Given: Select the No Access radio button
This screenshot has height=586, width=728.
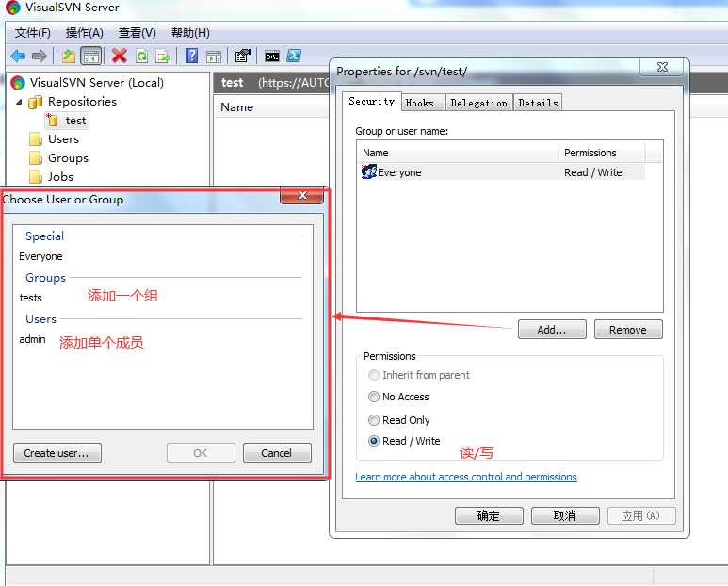Looking at the screenshot, I should 373,397.
